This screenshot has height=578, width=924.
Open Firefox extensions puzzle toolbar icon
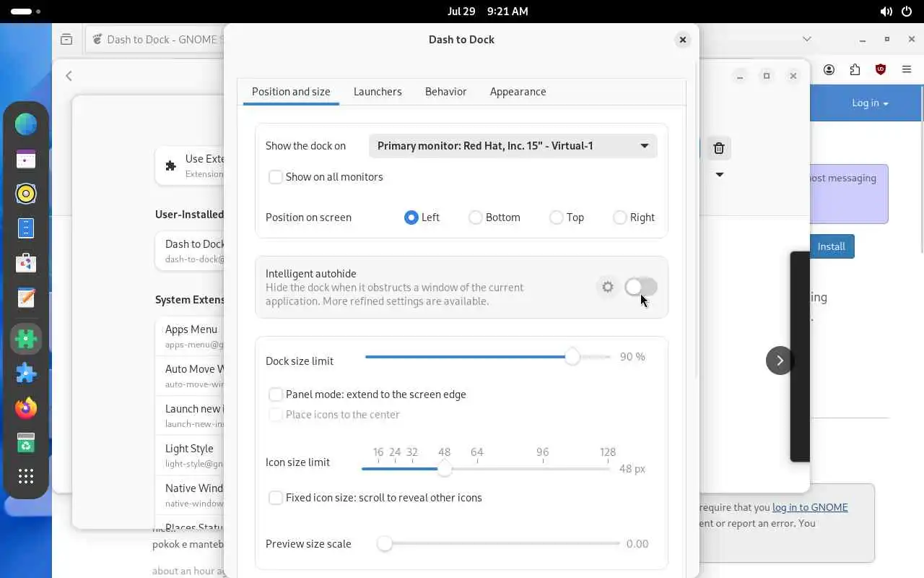855,69
